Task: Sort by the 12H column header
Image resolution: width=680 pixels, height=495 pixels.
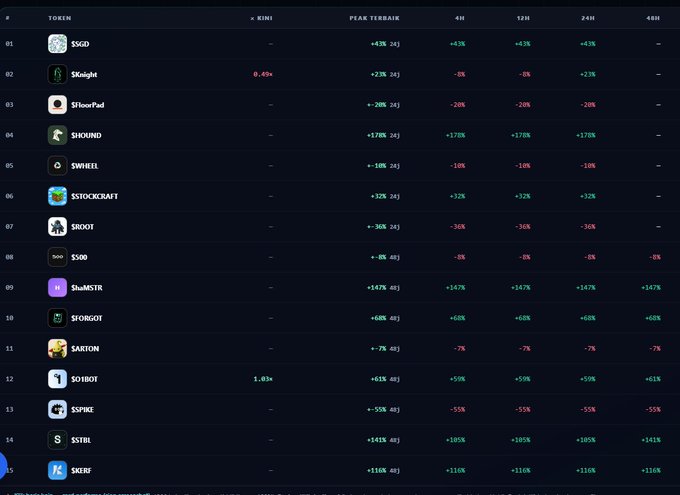Action: [523, 18]
